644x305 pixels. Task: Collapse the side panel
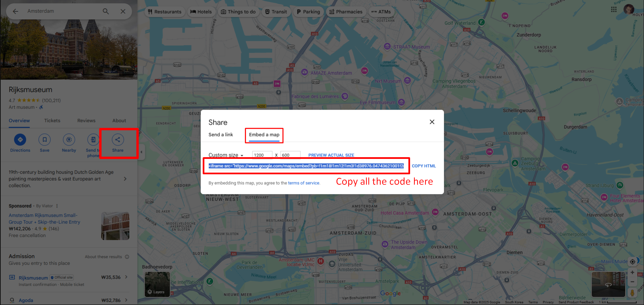[x=141, y=152]
